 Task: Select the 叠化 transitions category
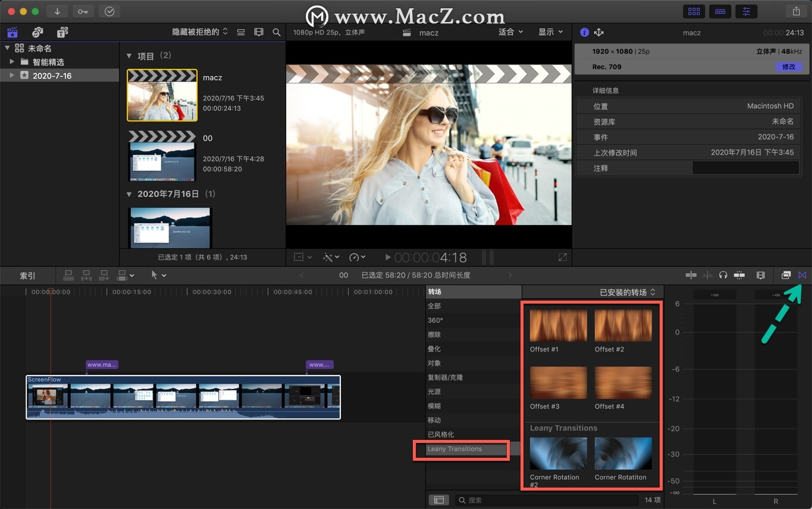tap(474, 349)
